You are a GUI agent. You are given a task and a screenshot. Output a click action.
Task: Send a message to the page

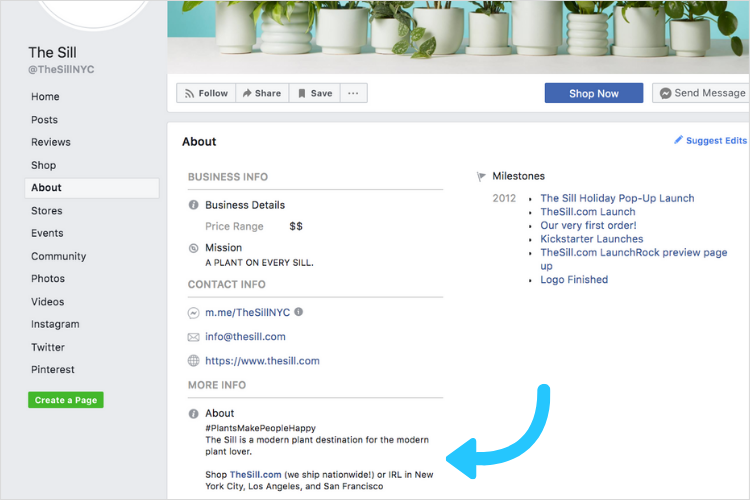click(701, 93)
